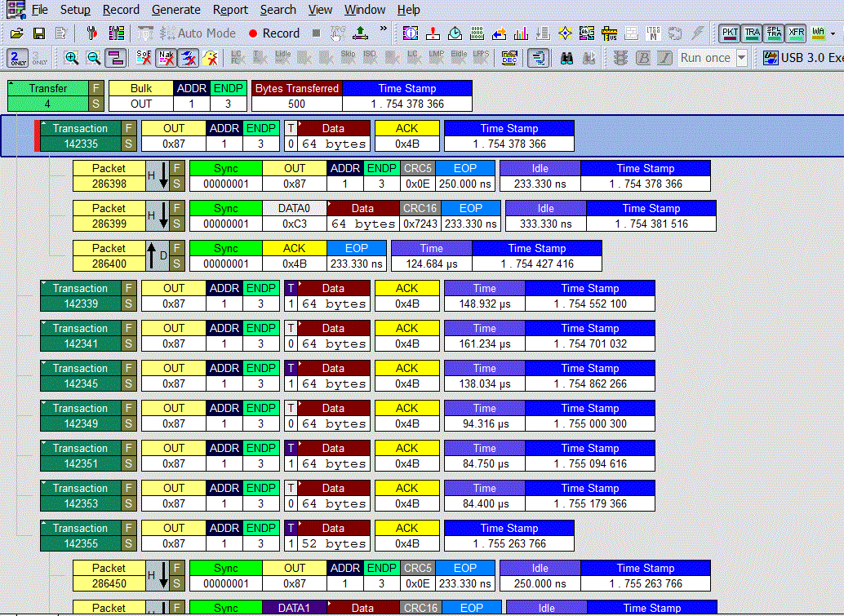Image resolution: width=844 pixels, height=616 pixels.
Task: Open the Window menu
Action: [x=364, y=10]
